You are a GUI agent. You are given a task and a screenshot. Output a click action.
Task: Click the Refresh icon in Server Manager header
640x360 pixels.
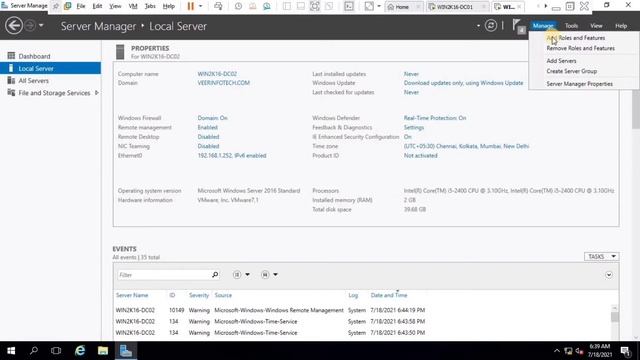coord(491,26)
